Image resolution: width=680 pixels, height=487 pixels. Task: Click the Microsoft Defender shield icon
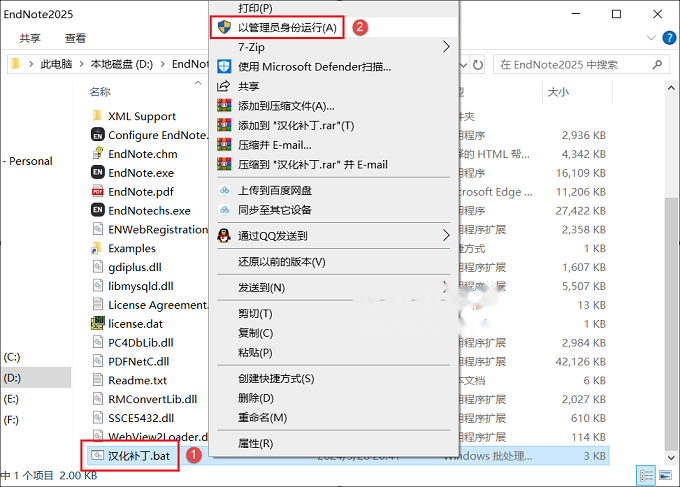coord(224,66)
